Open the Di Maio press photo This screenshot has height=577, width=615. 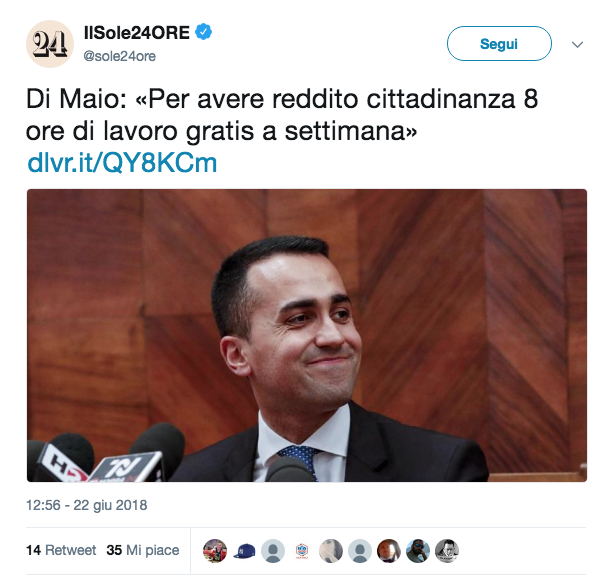pyautogui.click(x=307, y=335)
